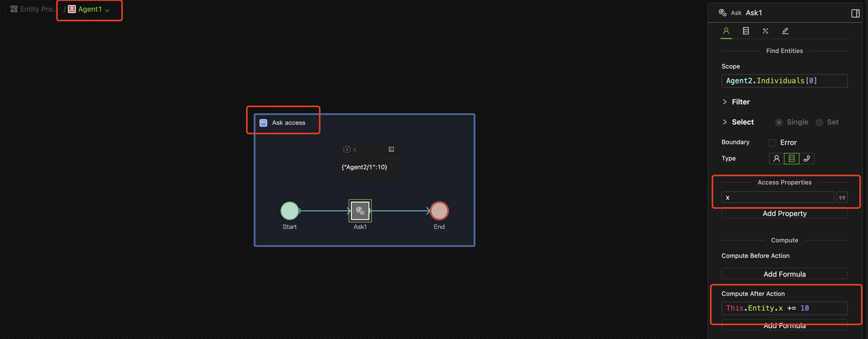Open the Agent1 breadcrumb dropdown

coord(90,9)
